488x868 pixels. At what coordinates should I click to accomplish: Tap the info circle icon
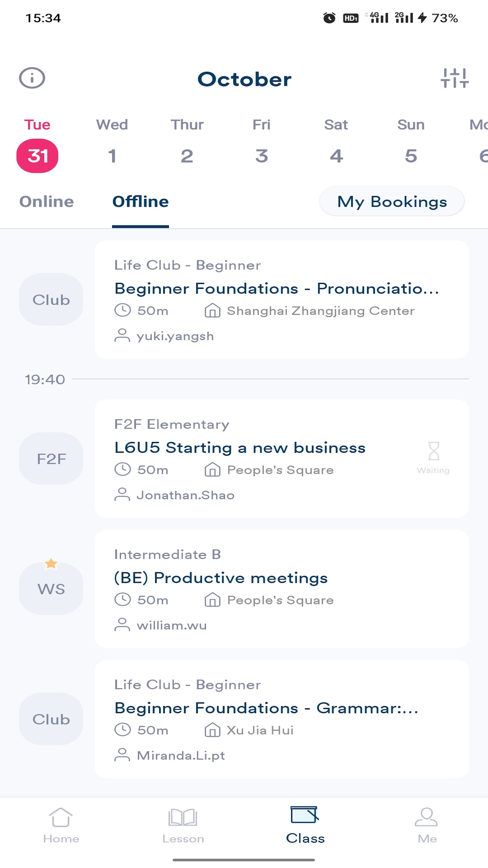pyautogui.click(x=32, y=78)
